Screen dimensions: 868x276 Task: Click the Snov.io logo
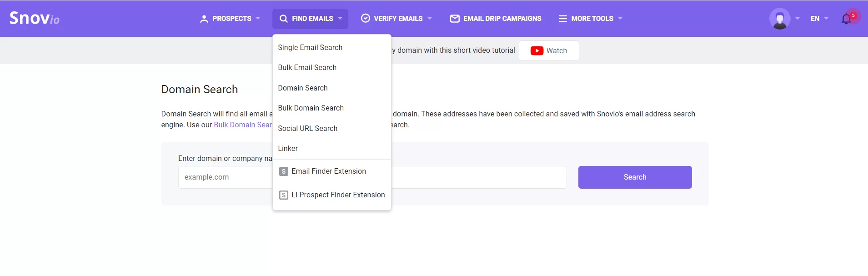click(x=35, y=18)
